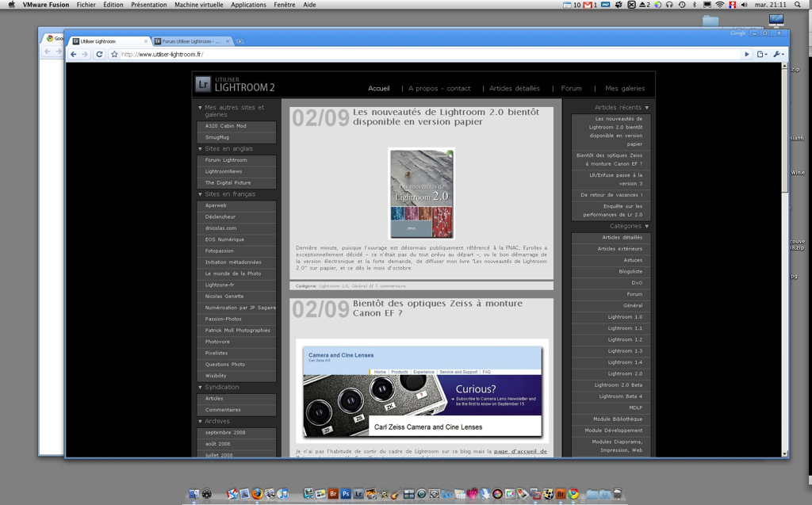Open the Trash in the Dock
812x505 pixels.
617,494
